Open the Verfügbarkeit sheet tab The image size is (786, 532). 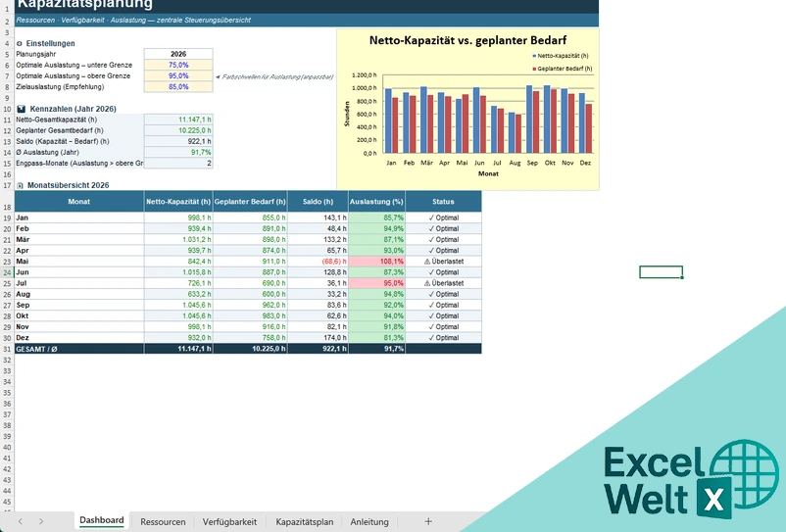pyautogui.click(x=229, y=521)
